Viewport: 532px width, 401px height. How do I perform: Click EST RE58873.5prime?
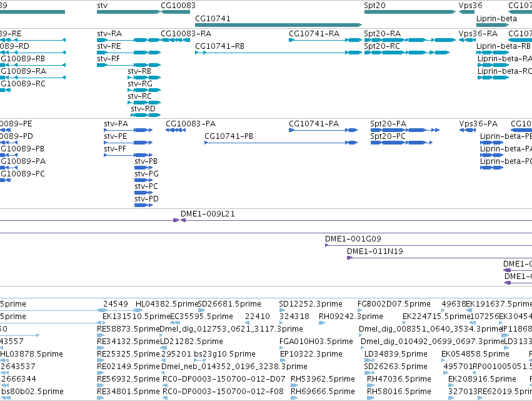tap(128, 329)
